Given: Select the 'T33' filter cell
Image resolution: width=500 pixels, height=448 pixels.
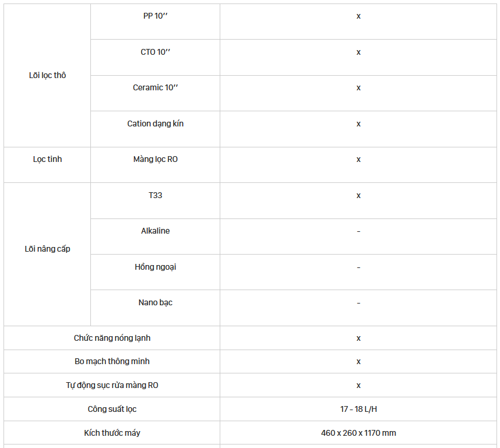Looking at the screenshot, I should tap(155, 201).
